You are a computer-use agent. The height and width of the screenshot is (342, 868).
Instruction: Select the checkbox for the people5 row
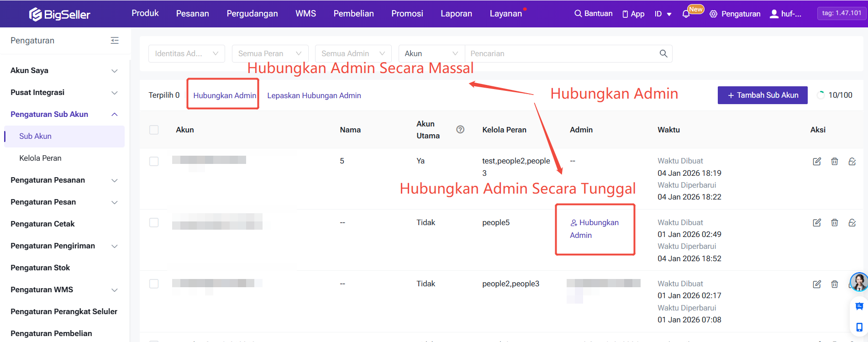coord(154,222)
